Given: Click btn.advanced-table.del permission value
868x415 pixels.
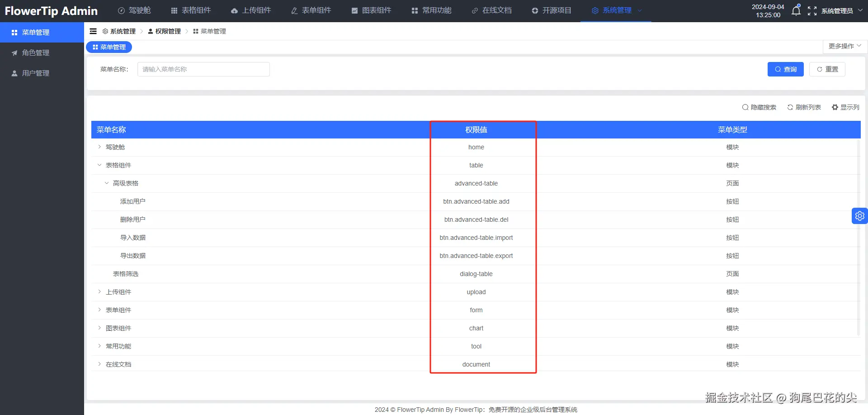Looking at the screenshot, I should pos(476,219).
